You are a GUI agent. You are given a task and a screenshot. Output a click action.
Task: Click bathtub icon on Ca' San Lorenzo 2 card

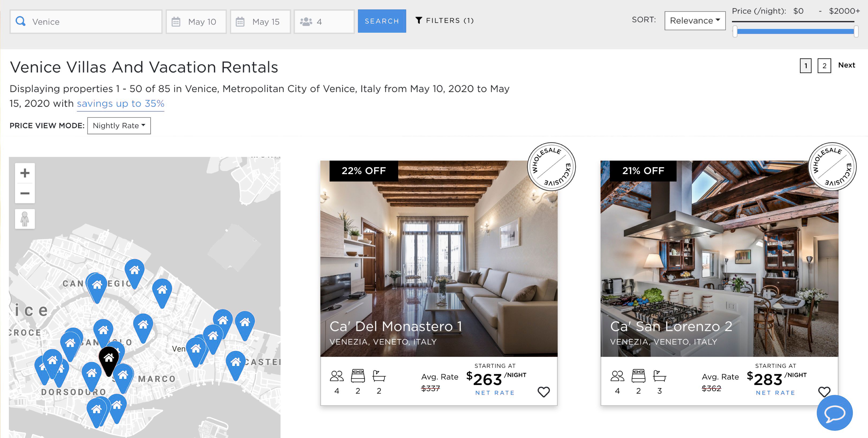tap(660, 376)
